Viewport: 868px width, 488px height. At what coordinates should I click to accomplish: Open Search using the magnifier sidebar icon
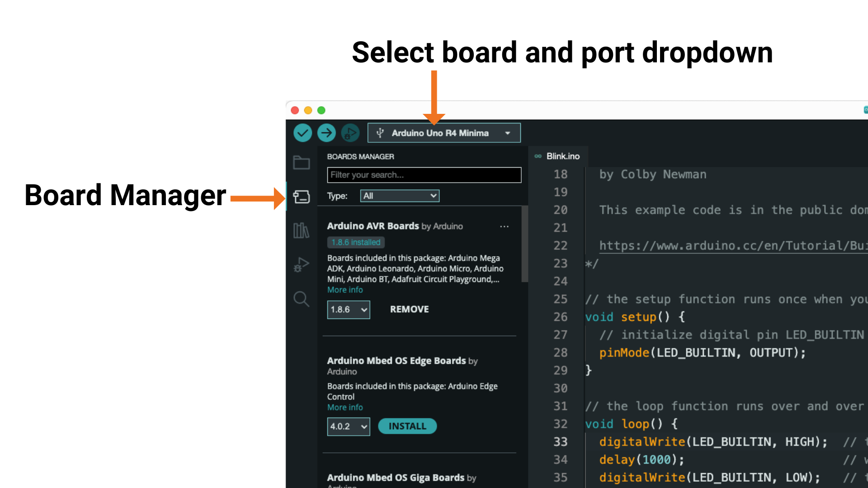(x=302, y=299)
